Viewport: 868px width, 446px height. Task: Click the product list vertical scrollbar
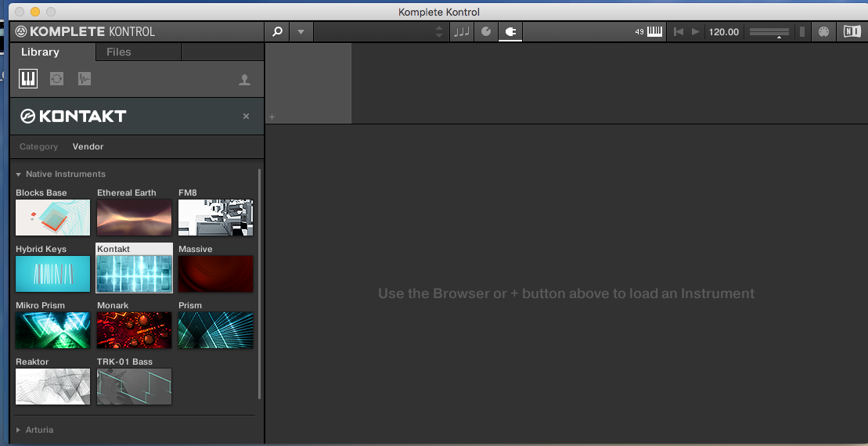tap(259, 284)
